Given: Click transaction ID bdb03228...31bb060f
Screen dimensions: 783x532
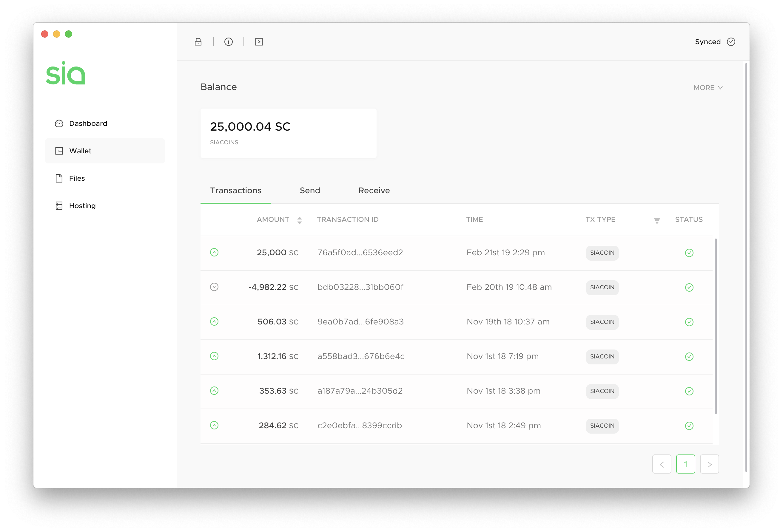Looking at the screenshot, I should coord(360,287).
